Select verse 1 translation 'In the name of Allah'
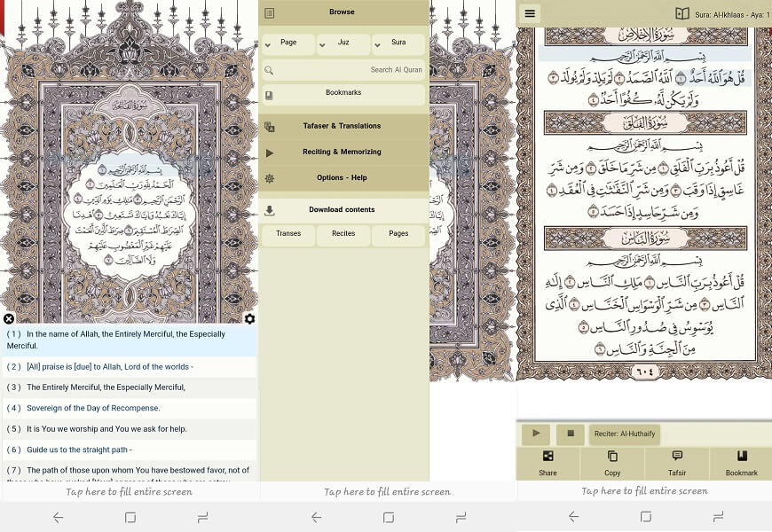 tap(129, 340)
